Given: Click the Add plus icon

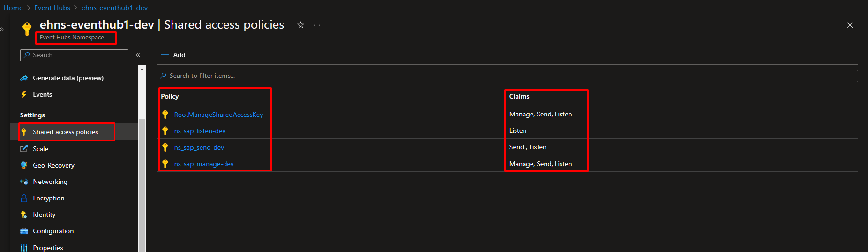Looking at the screenshot, I should click(165, 55).
